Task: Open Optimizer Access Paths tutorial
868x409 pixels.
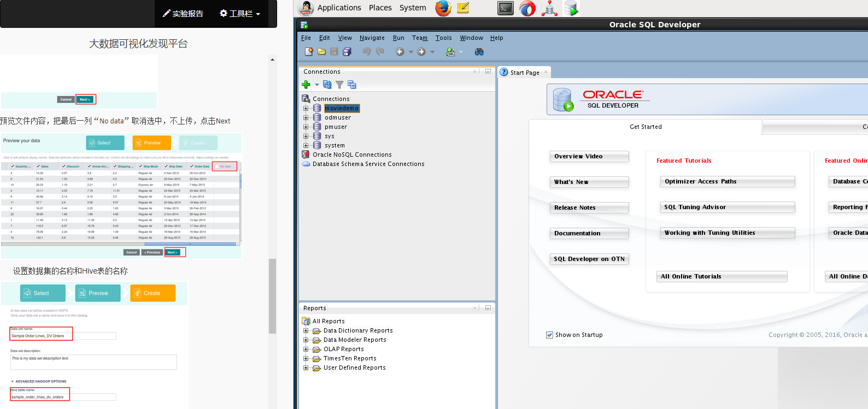Action: [x=728, y=181]
